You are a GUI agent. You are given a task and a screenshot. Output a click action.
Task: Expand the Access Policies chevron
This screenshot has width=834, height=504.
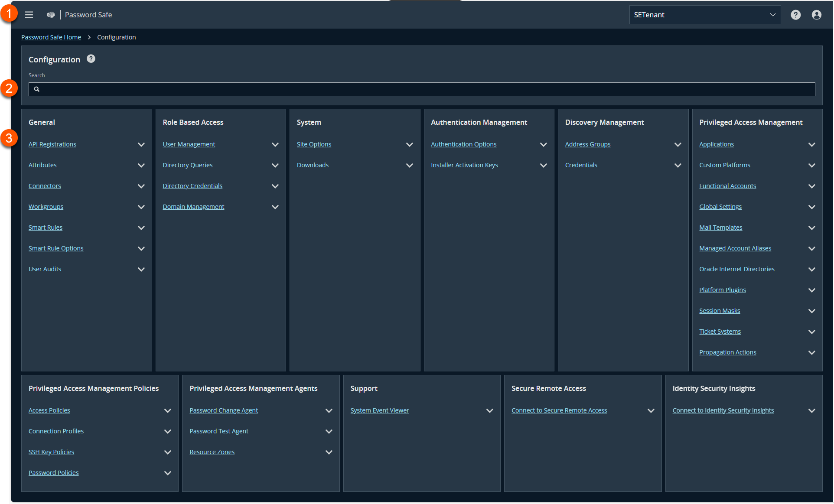point(167,410)
